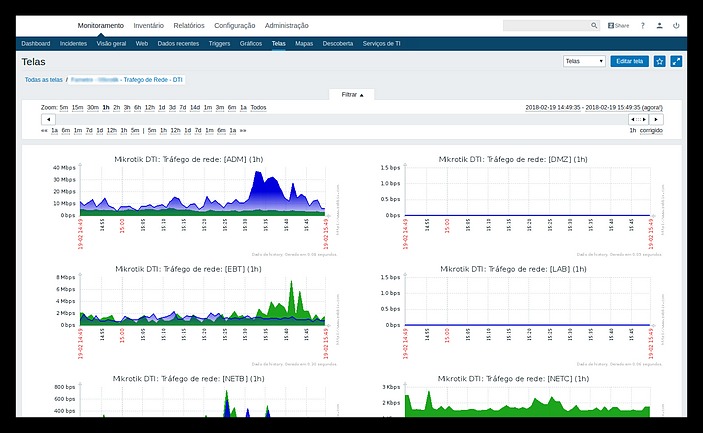
Task: Log out using the power icon
Action: (677, 25)
